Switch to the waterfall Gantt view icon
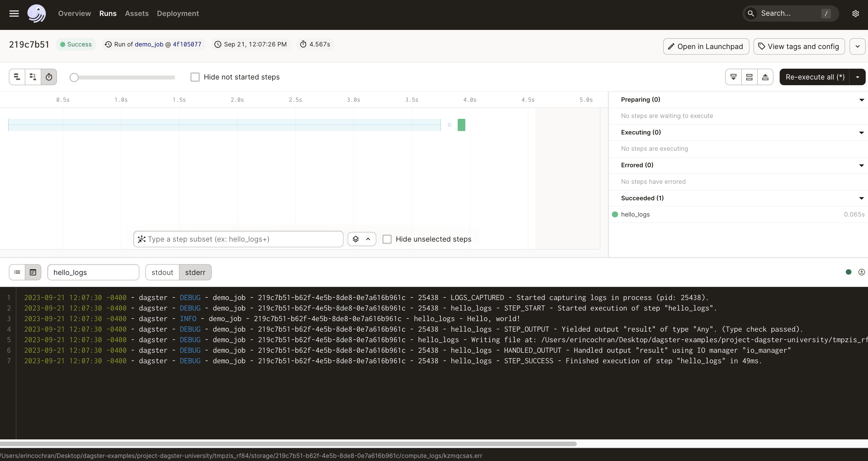Image resolution: width=868 pixels, height=461 pixels. tap(33, 77)
